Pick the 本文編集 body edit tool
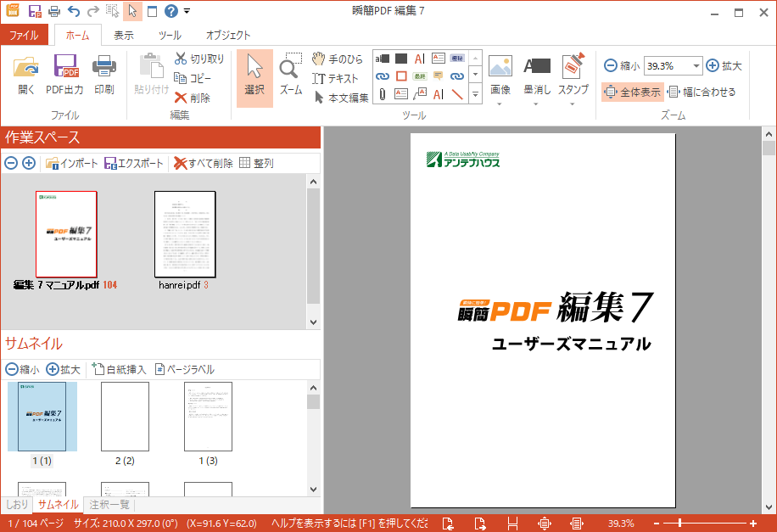777x532 pixels. pos(342,98)
